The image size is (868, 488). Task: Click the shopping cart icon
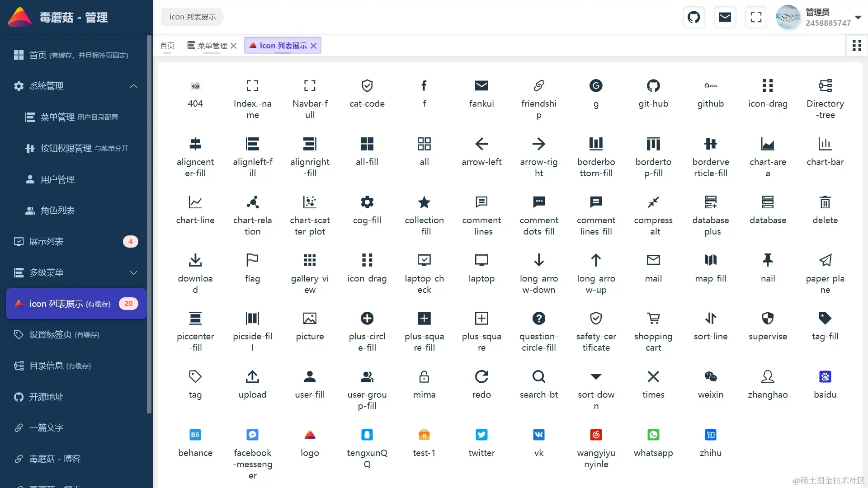[653, 318]
